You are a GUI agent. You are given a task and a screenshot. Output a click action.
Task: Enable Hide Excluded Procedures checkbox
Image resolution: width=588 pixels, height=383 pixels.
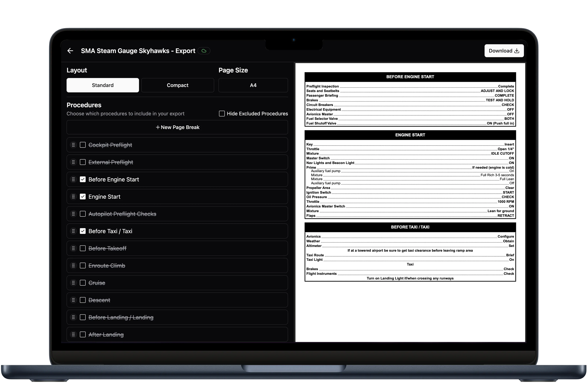[x=222, y=114]
